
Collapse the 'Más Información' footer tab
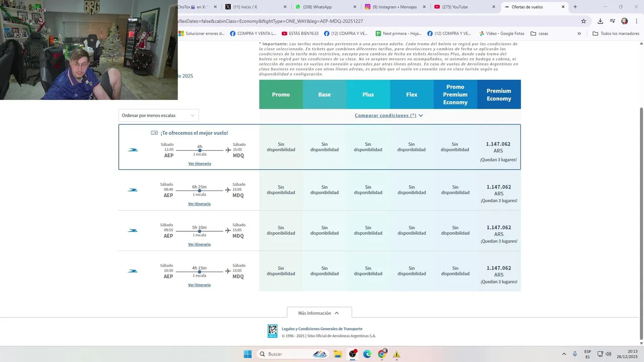coord(319,313)
